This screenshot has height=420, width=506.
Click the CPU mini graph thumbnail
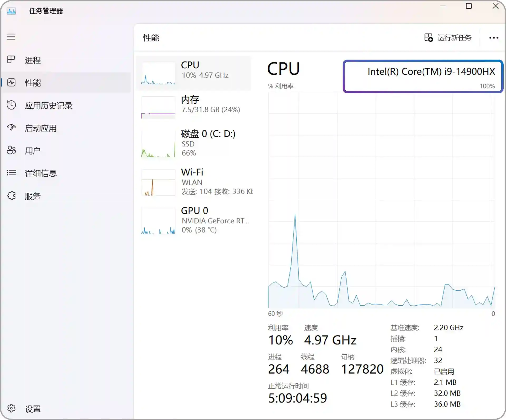[x=158, y=74]
